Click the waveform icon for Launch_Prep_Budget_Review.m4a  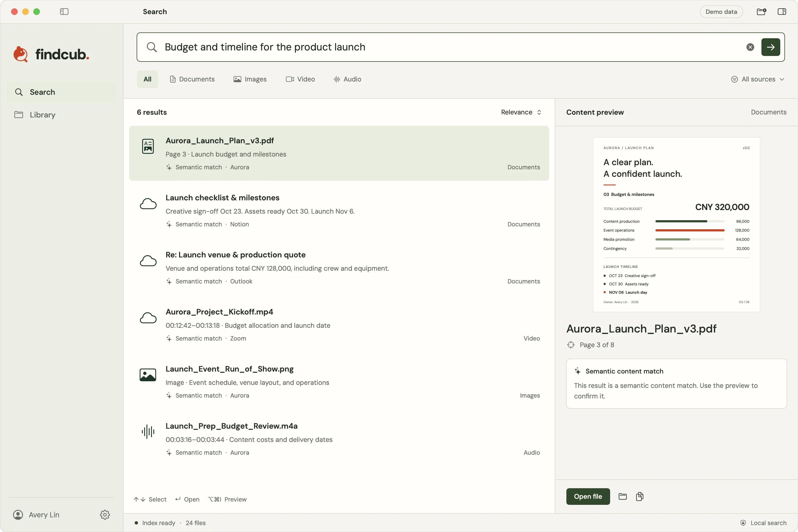(x=148, y=432)
